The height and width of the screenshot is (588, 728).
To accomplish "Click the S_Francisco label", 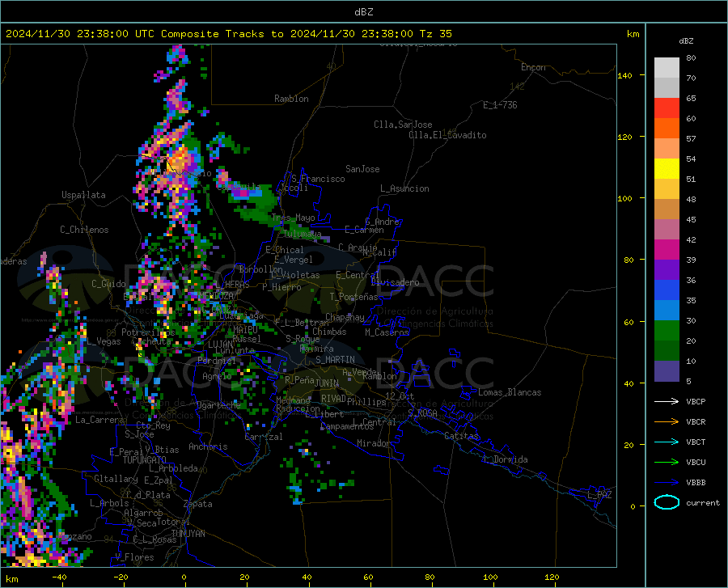I will [318, 179].
